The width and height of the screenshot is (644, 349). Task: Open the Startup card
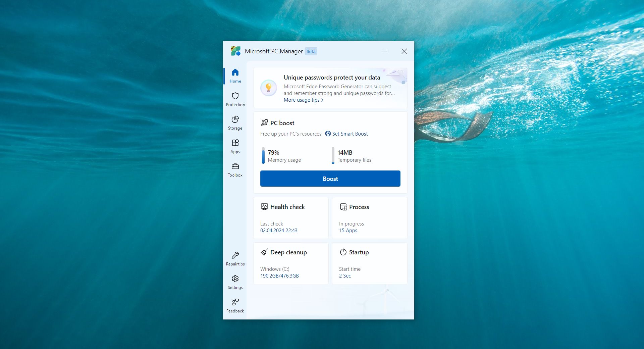370,263
